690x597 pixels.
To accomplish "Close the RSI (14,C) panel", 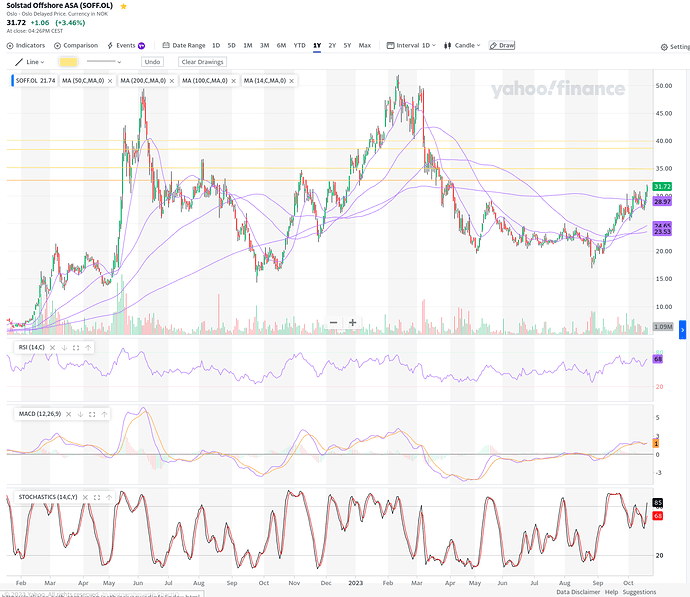I will pyautogui.click(x=52, y=348).
